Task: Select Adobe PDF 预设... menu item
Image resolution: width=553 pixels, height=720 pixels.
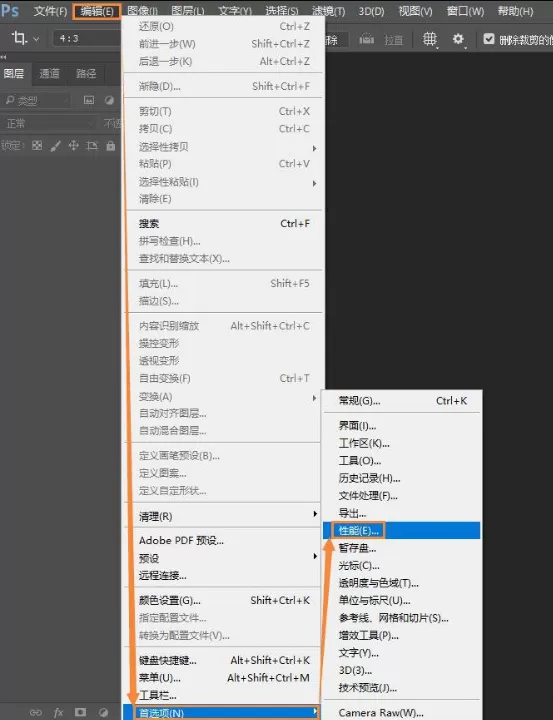Action: [223, 540]
